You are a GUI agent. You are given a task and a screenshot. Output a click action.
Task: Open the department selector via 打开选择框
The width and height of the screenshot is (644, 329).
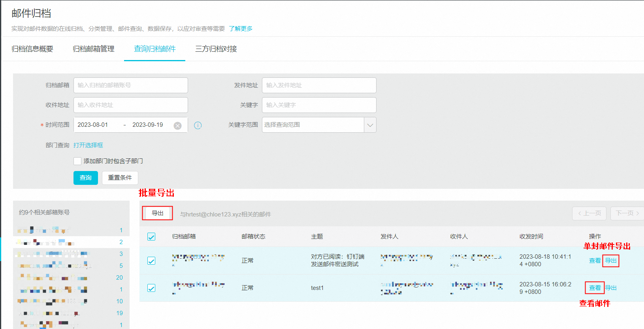88,145
